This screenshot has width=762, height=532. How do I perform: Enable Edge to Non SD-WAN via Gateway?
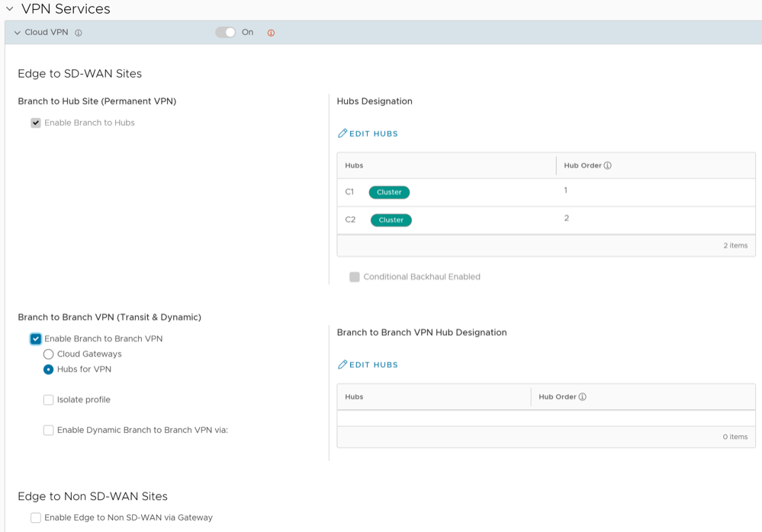pos(36,518)
